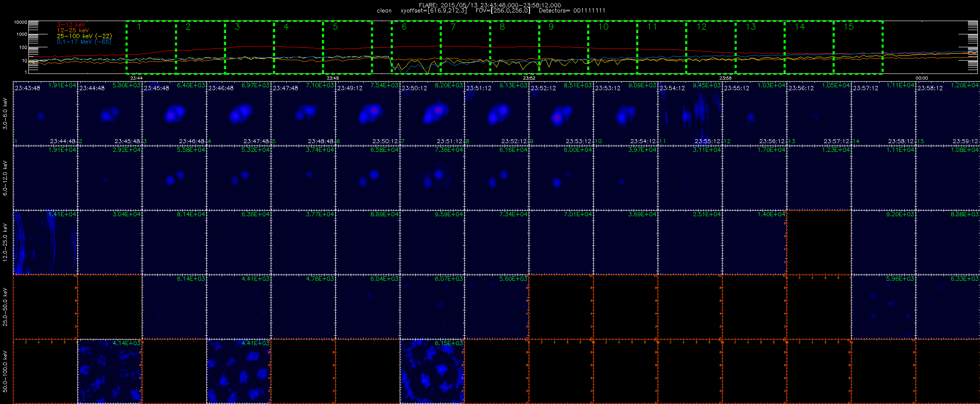980x404 pixels.
Task: Select interval 10 box in the lightcurve
Action: (612, 47)
